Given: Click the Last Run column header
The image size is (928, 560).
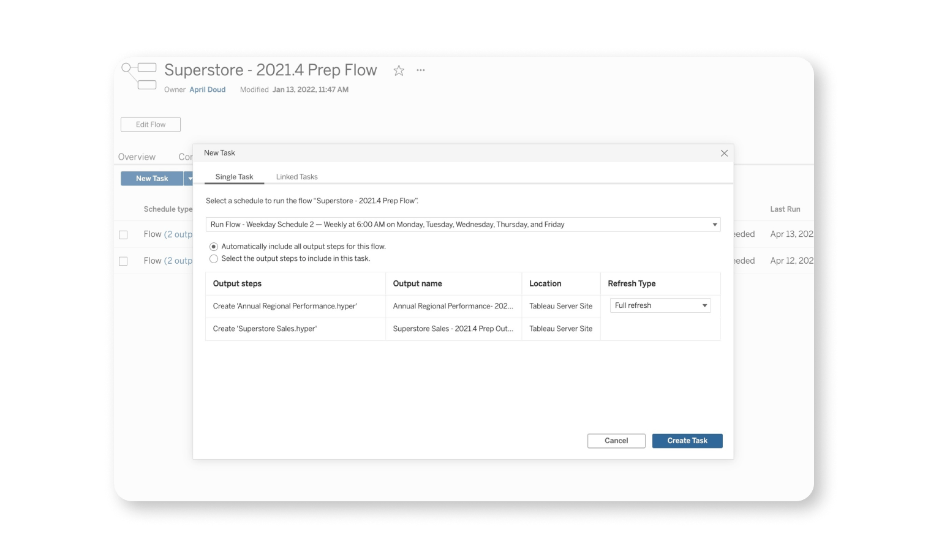Looking at the screenshot, I should point(785,209).
